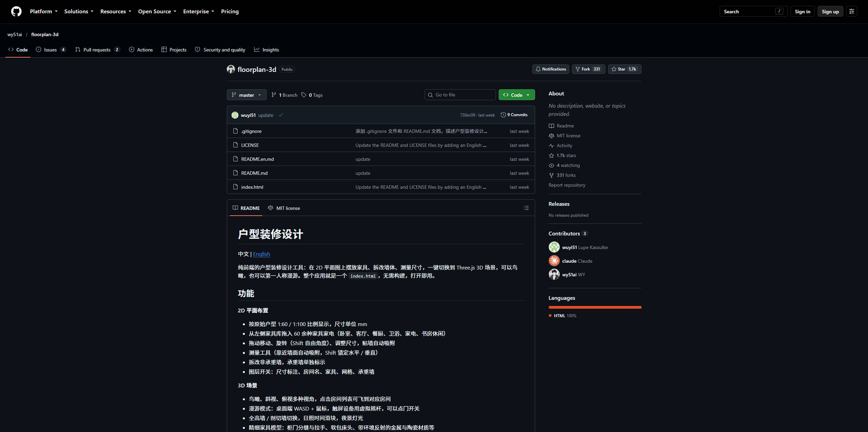Open the README outline list icon
This screenshot has width=868, height=432.
(x=526, y=208)
